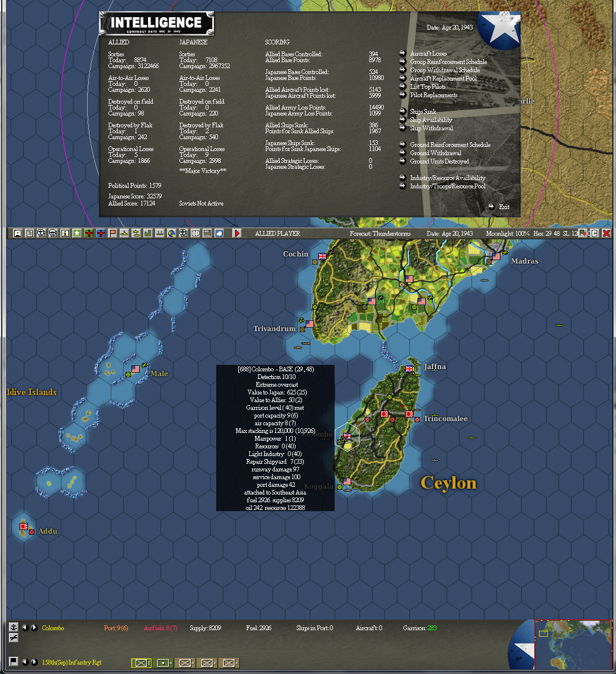This screenshot has height=674, width=616.
Task: Click the green factory industry toolbar icon
Action: pos(148,233)
